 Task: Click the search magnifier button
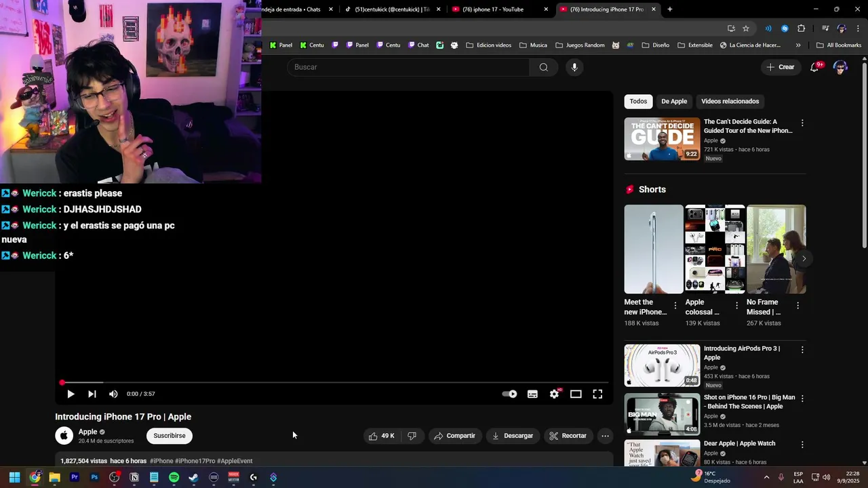(x=544, y=67)
